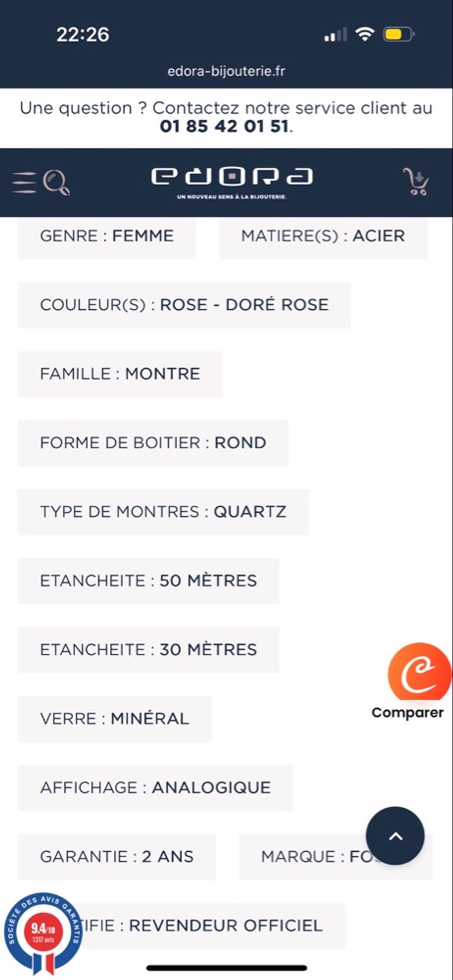Select the Etancheite : 50 Mètres tag

(148, 581)
